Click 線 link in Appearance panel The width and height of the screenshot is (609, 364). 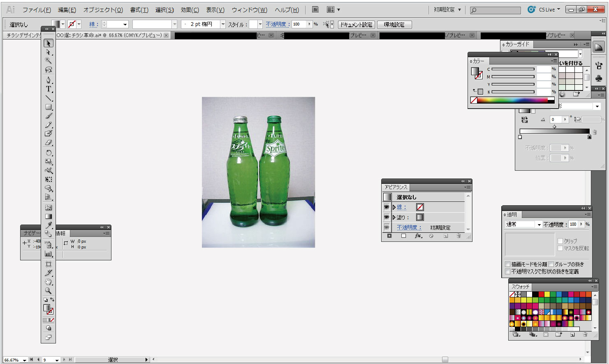pos(401,207)
